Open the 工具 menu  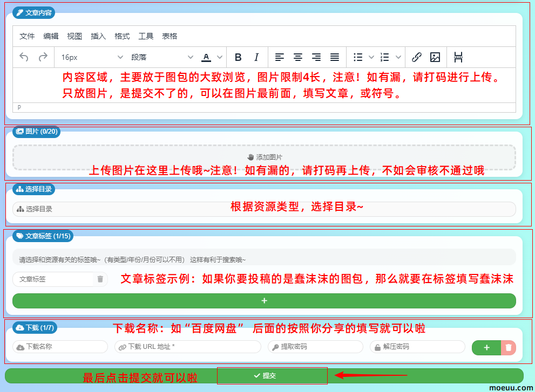coord(146,36)
